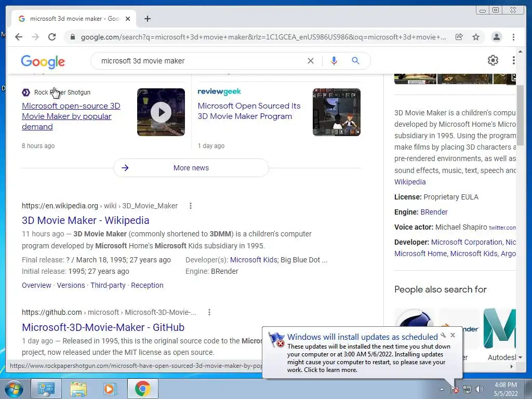This screenshot has width=532, height=399.
Task: Click the scroll up arrow
Action: 520,52
